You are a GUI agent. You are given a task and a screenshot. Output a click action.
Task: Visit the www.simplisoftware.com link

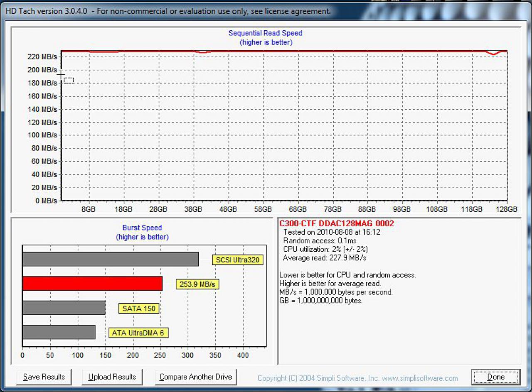[x=420, y=378]
